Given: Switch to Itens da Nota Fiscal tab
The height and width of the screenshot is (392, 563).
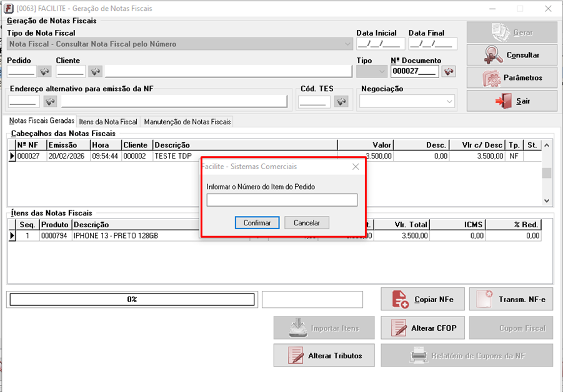Looking at the screenshot, I should point(108,122).
